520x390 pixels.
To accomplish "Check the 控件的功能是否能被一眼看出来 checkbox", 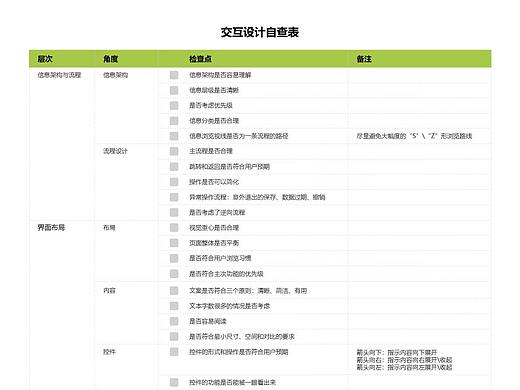I will [174, 382].
